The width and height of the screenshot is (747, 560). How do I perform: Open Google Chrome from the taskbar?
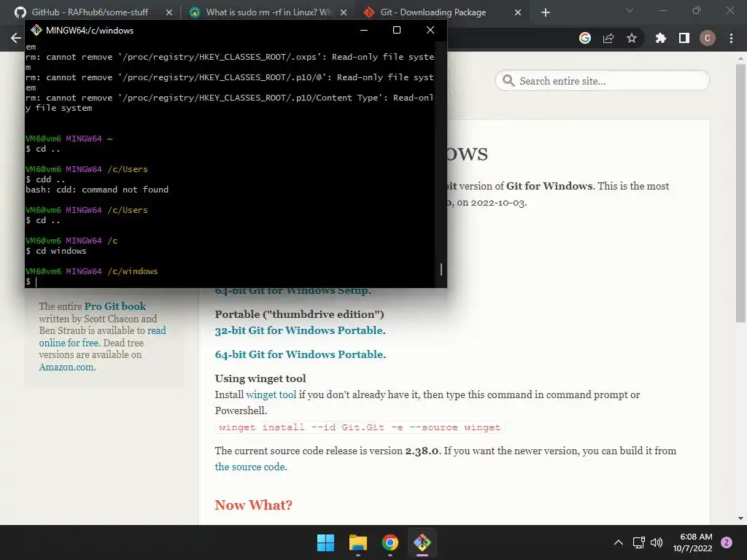[x=390, y=542]
